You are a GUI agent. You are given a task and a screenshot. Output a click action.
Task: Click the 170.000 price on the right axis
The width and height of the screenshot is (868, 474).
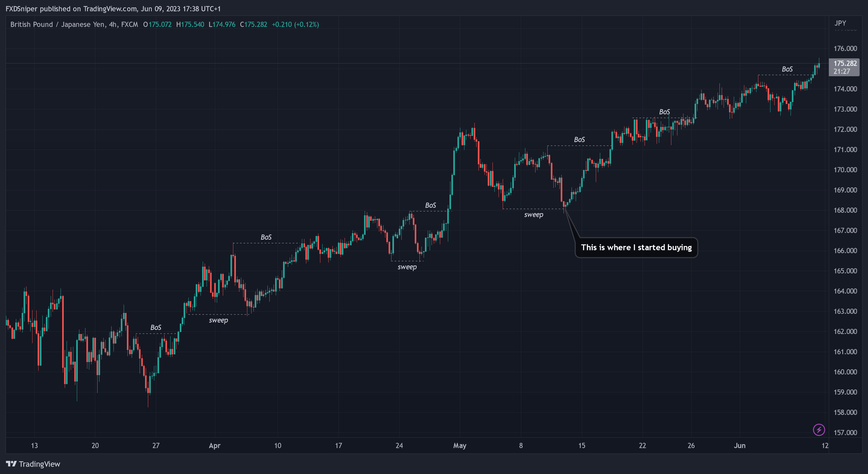point(845,170)
